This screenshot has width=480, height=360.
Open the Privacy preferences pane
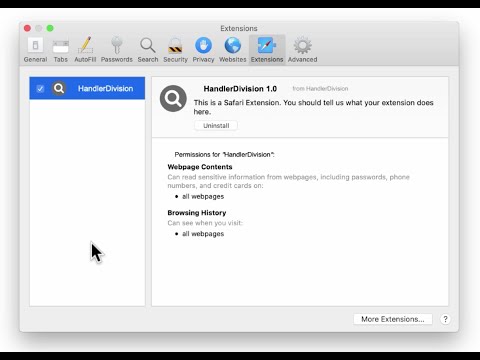(x=203, y=50)
